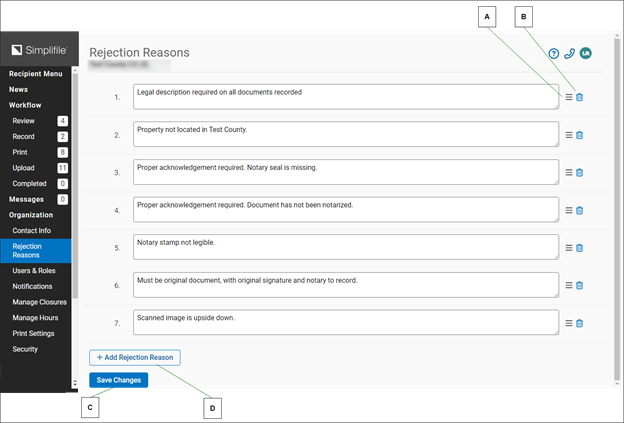
Task: Click Add Rejection Reason button
Action: click(x=135, y=357)
